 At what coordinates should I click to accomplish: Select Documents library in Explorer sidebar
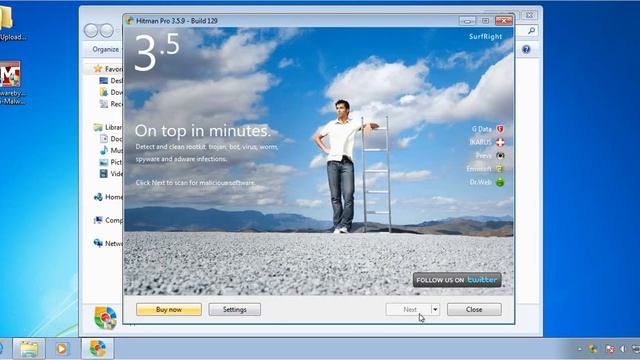click(112, 139)
